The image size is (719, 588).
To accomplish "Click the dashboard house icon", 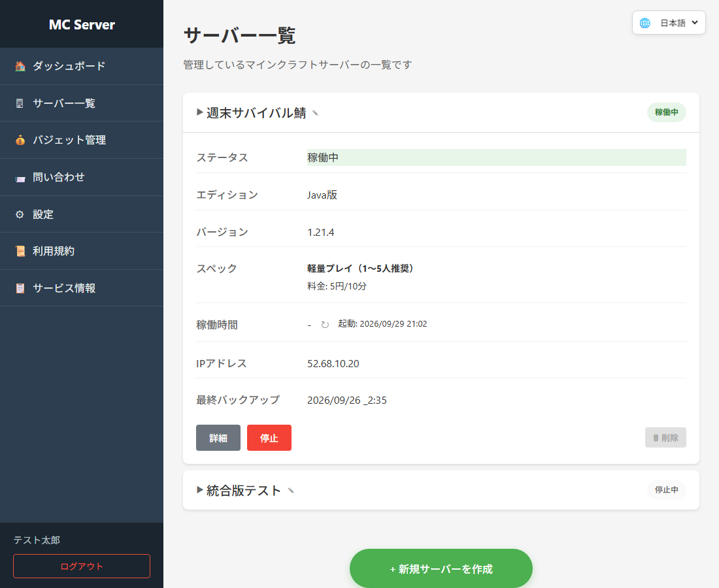I will point(20,66).
